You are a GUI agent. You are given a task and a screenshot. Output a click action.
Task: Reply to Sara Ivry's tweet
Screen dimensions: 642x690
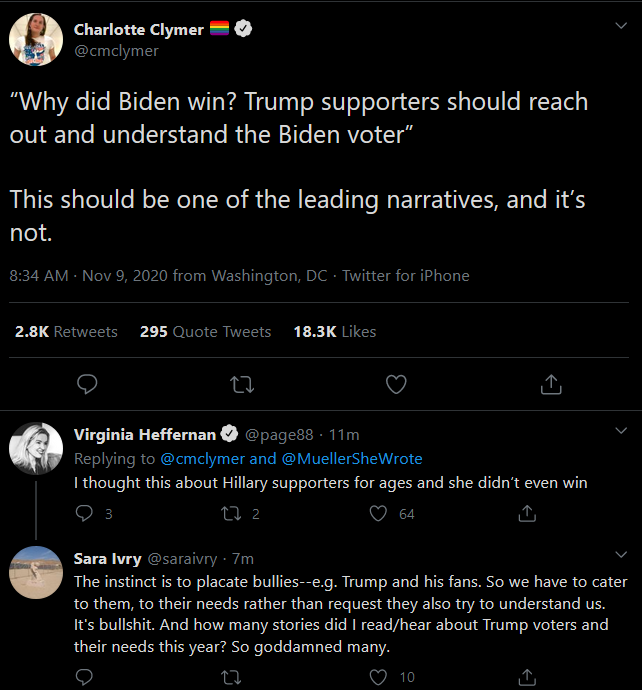pyautogui.click(x=84, y=677)
